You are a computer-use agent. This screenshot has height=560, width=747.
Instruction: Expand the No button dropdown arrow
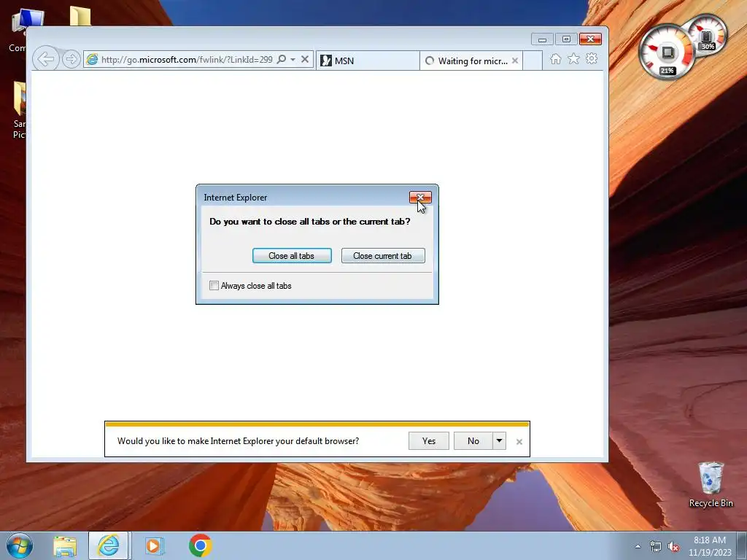(x=499, y=441)
